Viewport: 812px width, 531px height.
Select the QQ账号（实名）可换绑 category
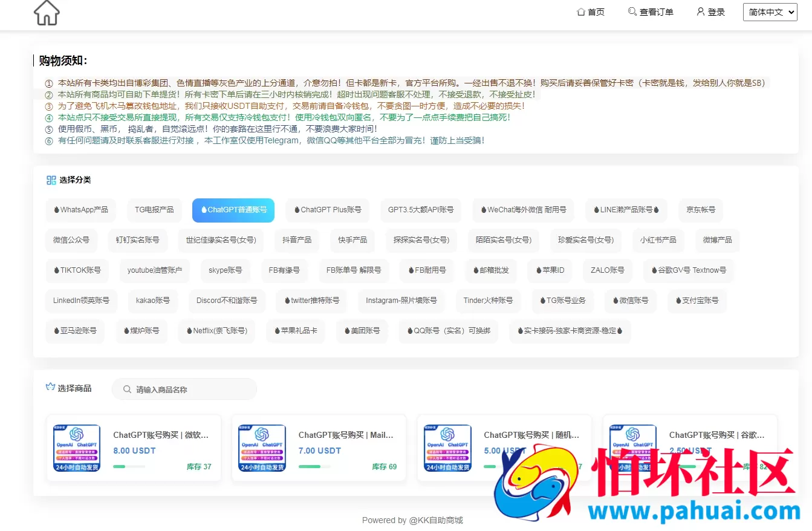point(449,331)
